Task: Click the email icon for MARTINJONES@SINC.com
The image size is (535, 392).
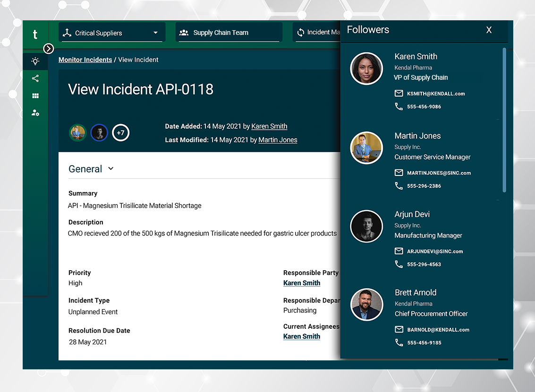Action: [x=399, y=173]
